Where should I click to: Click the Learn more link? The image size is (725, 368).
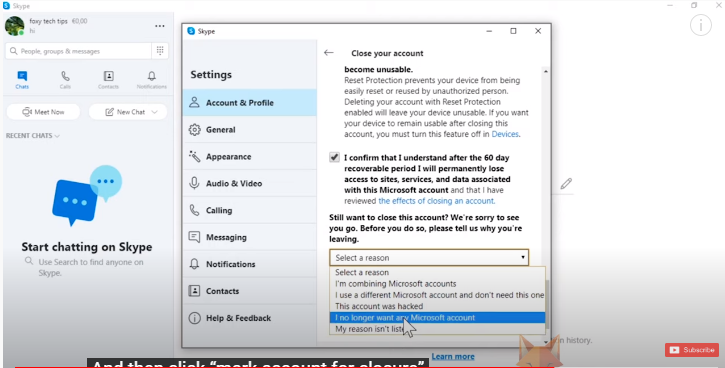[x=453, y=356]
